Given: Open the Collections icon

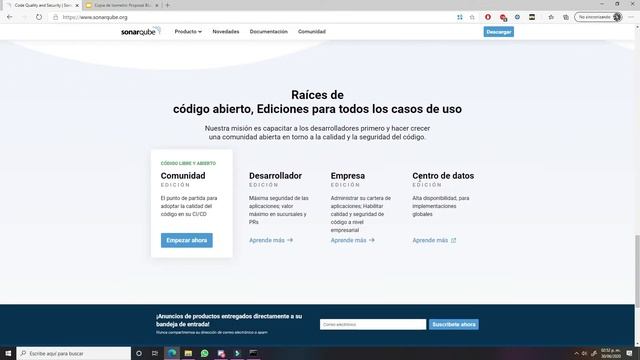Looking at the screenshot, I should pos(566,17).
